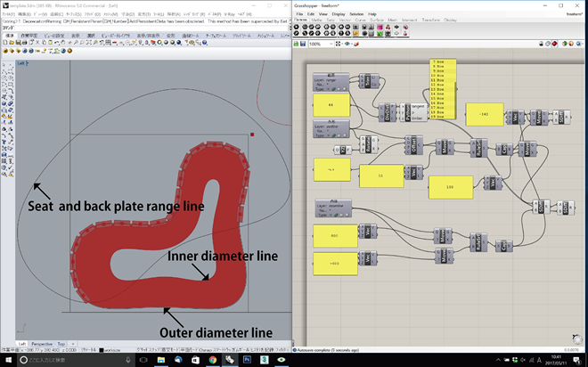Toggle Record History in Rhino status bar

(x=263, y=349)
